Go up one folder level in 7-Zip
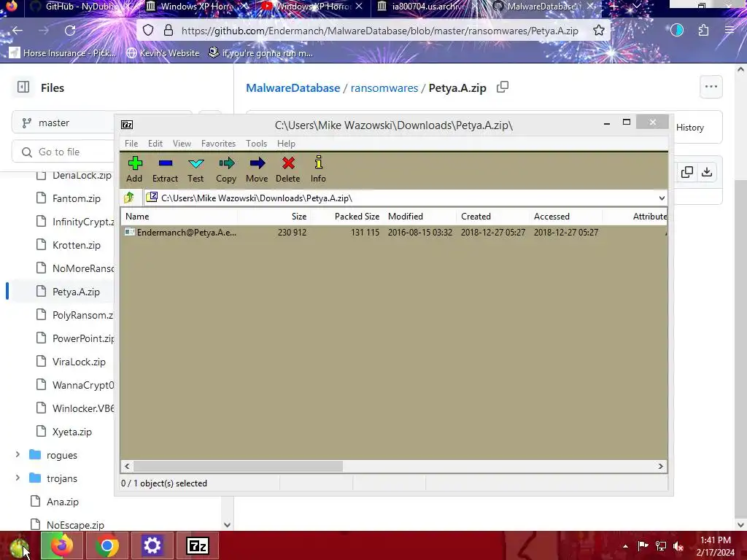 pos(128,198)
